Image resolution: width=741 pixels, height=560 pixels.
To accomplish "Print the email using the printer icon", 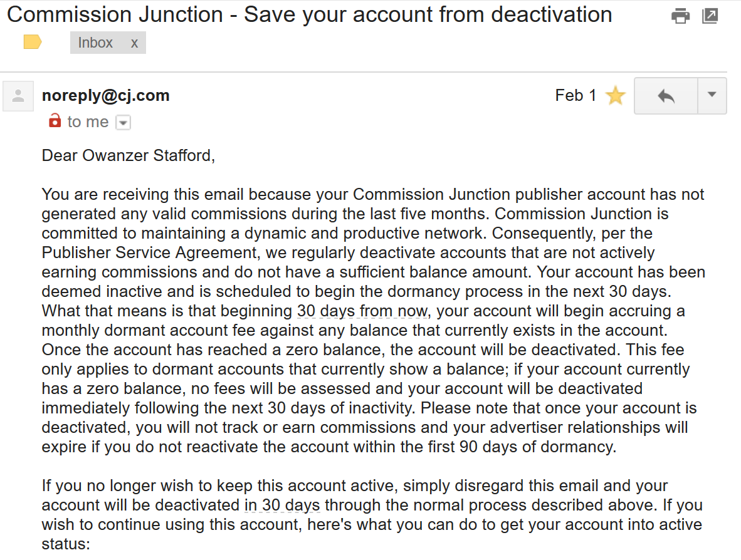I will point(680,16).
